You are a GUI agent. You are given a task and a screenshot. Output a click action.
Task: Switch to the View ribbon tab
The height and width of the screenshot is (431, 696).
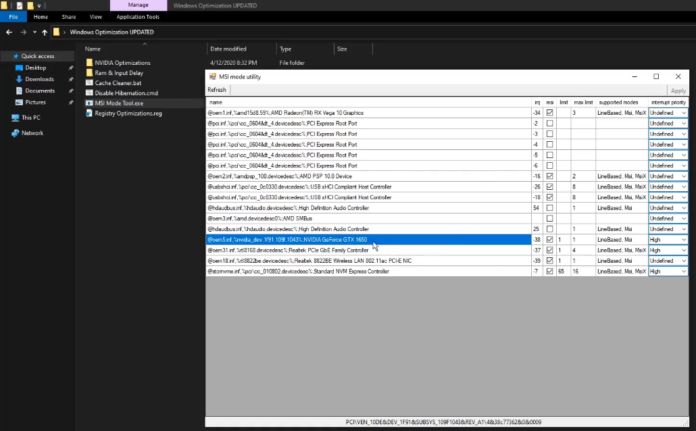(95, 17)
